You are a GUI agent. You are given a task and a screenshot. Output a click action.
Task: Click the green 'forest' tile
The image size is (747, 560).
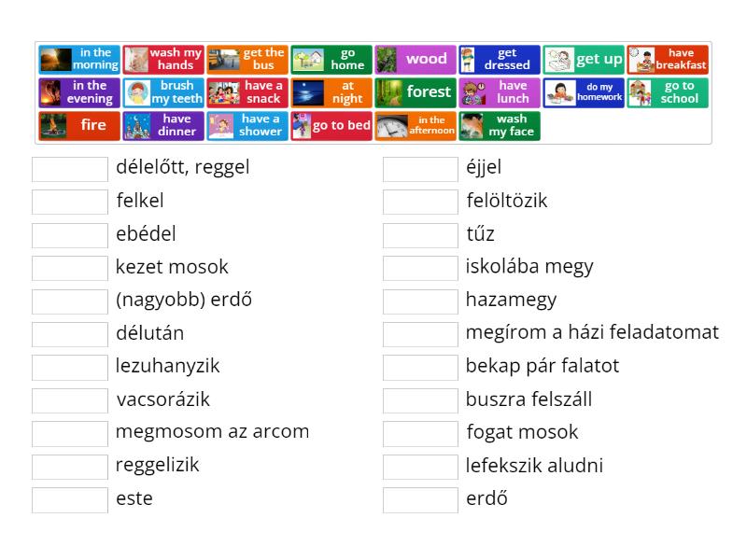(416, 92)
